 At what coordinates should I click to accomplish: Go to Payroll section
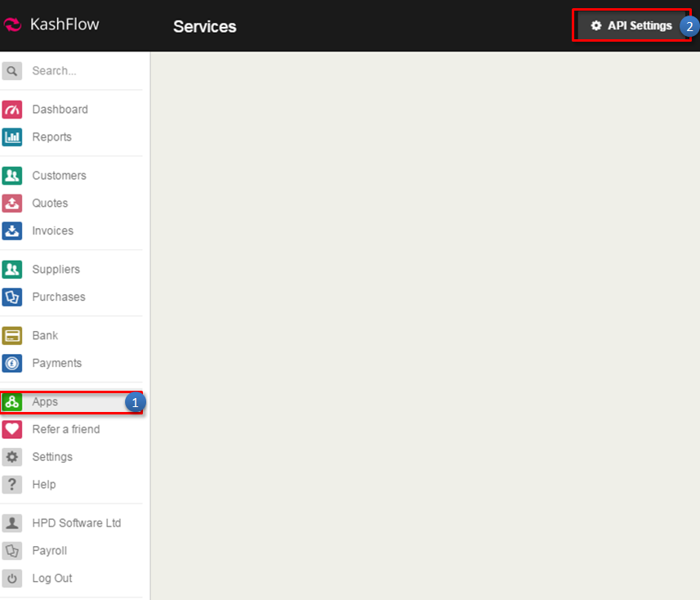[49, 551]
